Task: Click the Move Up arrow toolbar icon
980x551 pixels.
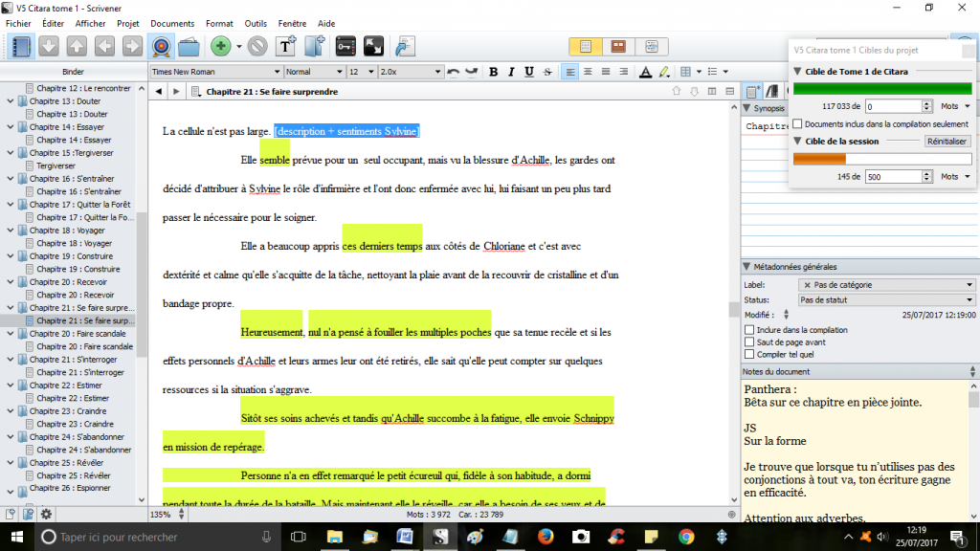Action: [77, 47]
